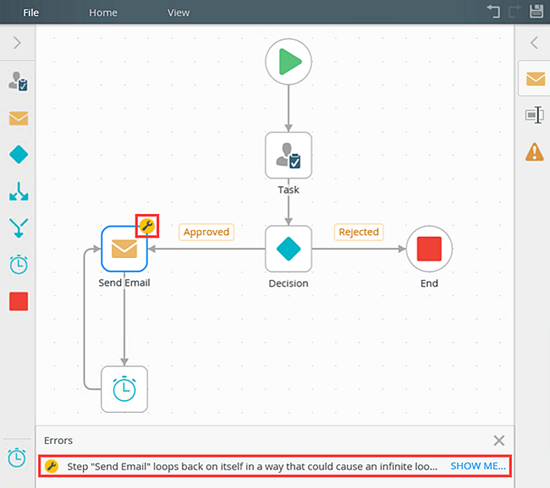Choose the Merge arrows toolbox icon
The image size is (550, 488).
(x=19, y=228)
